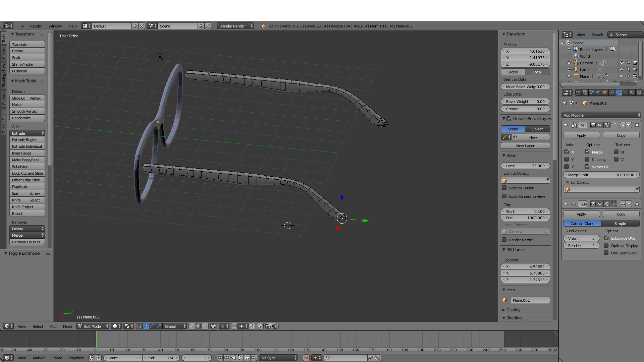
Task: Open the Playback menu in timeline
Action: (x=76, y=358)
